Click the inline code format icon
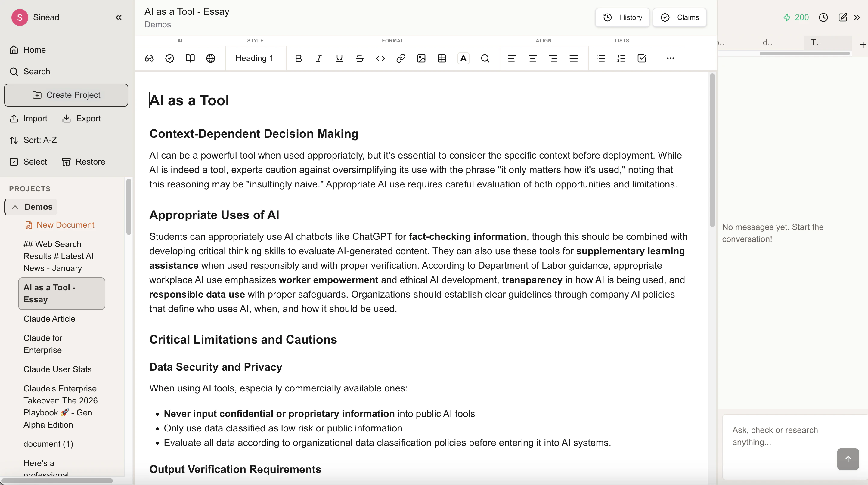The height and width of the screenshot is (485, 868). [x=380, y=58]
